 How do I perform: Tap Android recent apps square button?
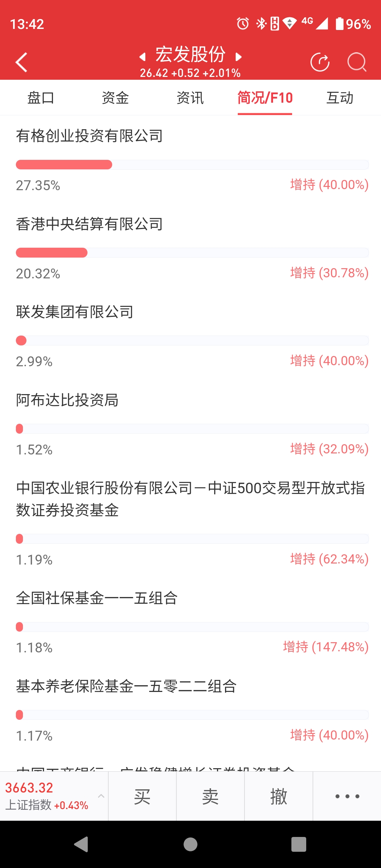pos(299,844)
